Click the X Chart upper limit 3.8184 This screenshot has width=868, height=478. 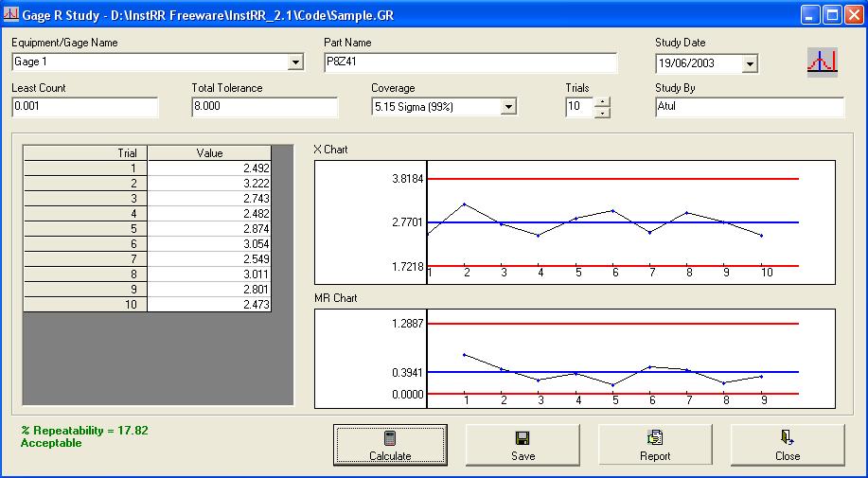407,179
